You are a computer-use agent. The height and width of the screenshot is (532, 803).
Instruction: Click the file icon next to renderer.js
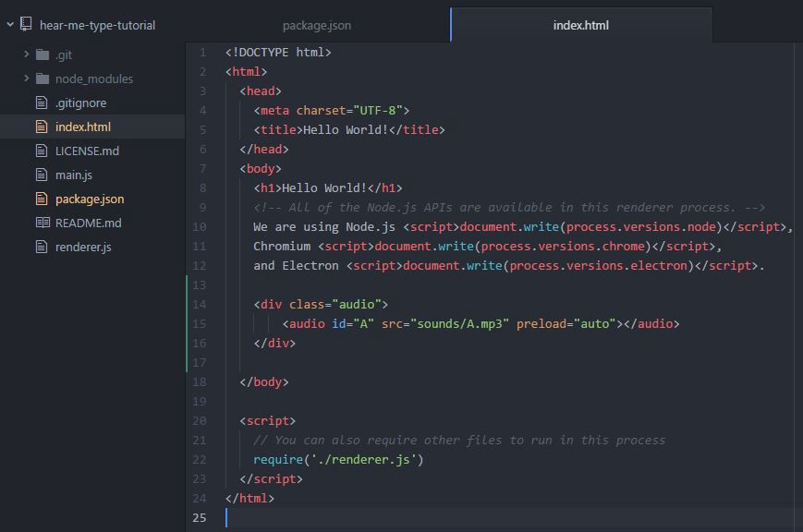tap(42, 247)
